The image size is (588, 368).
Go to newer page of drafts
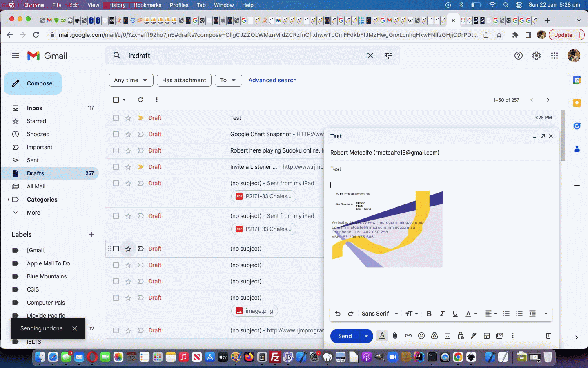pos(532,100)
